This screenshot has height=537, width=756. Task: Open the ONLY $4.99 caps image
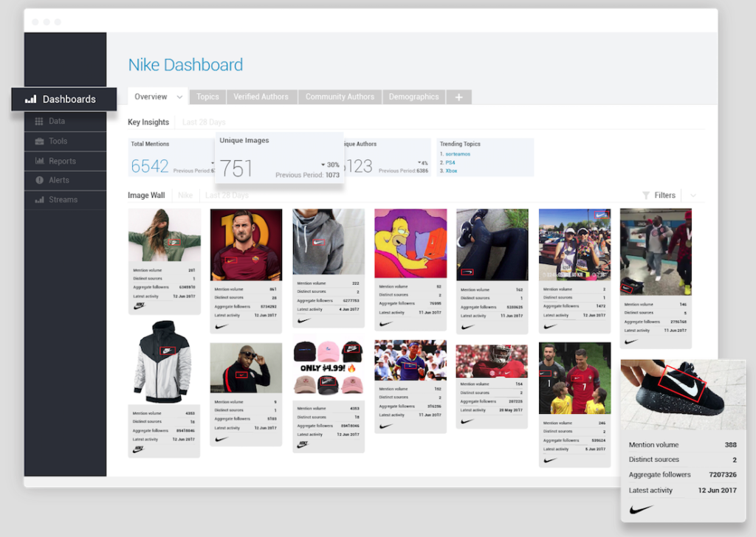pyautogui.click(x=329, y=367)
